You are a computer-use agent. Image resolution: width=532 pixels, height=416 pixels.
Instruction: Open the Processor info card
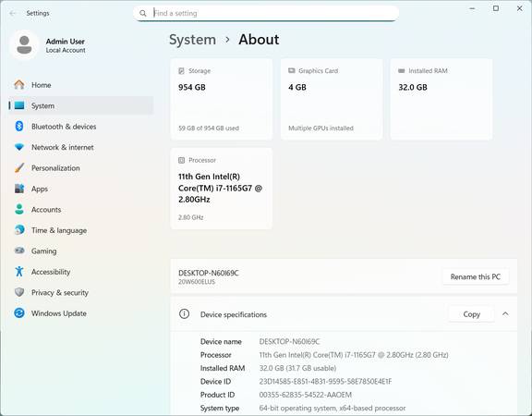pos(222,189)
